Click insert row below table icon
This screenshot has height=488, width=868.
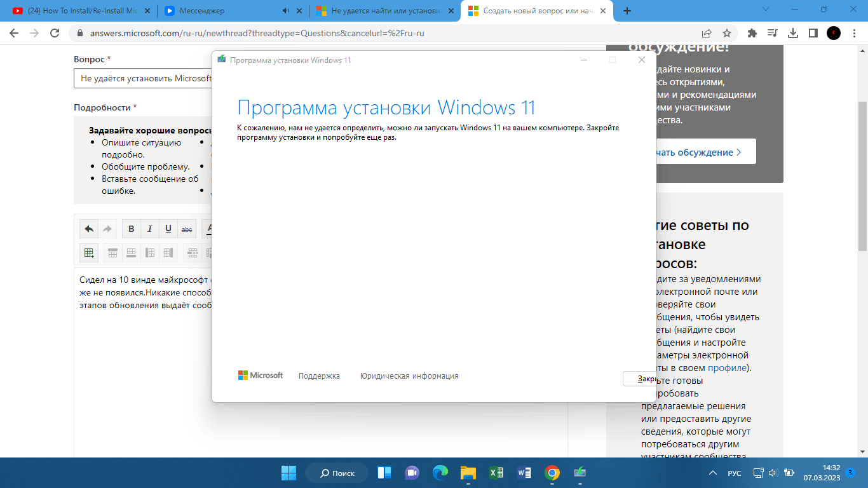132,252
